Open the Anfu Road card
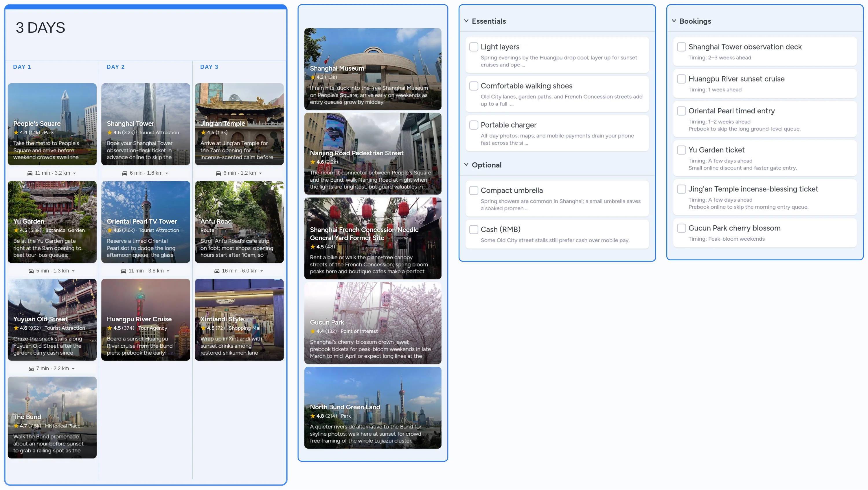The image size is (868, 490). (x=239, y=222)
